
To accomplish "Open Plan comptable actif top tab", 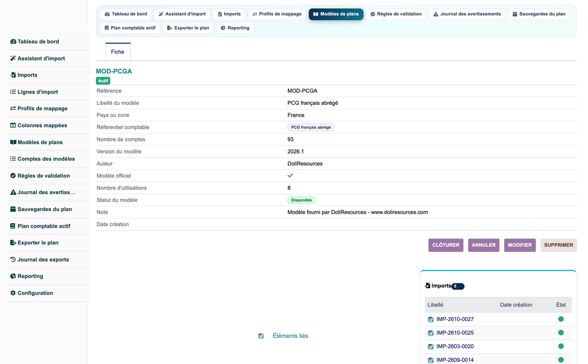I will [130, 28].
